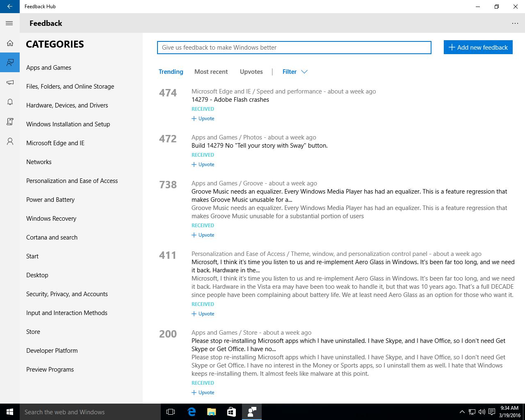
Task: Open Quests icon in sidebar
Action: pos(10,122)
